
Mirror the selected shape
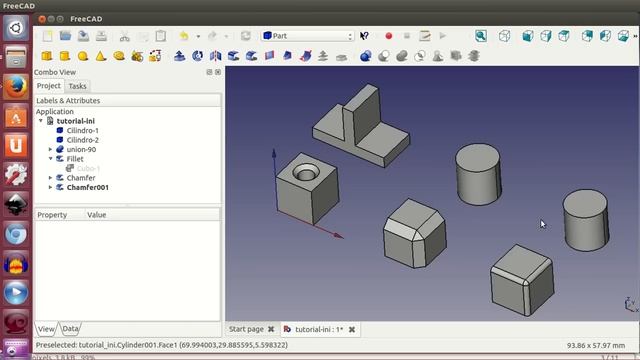[215, 56]
